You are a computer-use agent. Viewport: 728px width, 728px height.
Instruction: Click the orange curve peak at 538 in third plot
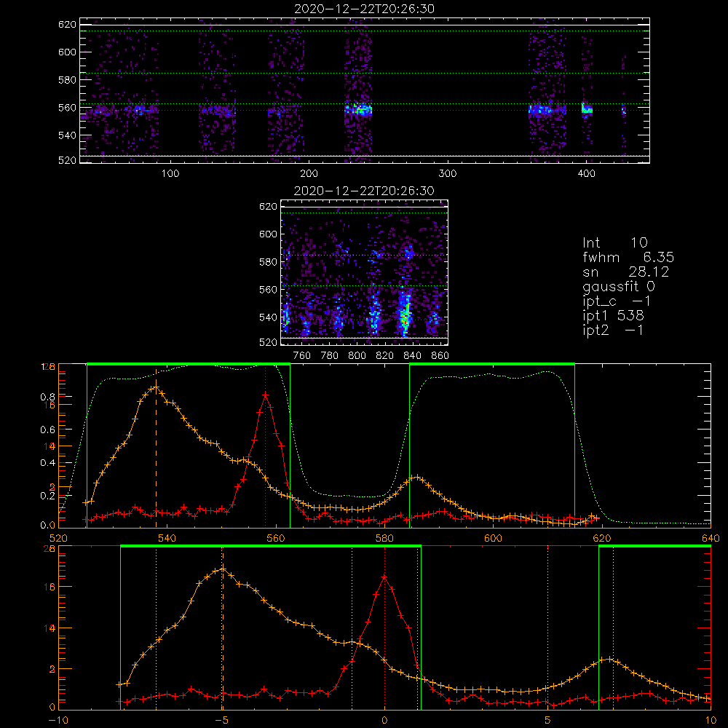[156, 387]
